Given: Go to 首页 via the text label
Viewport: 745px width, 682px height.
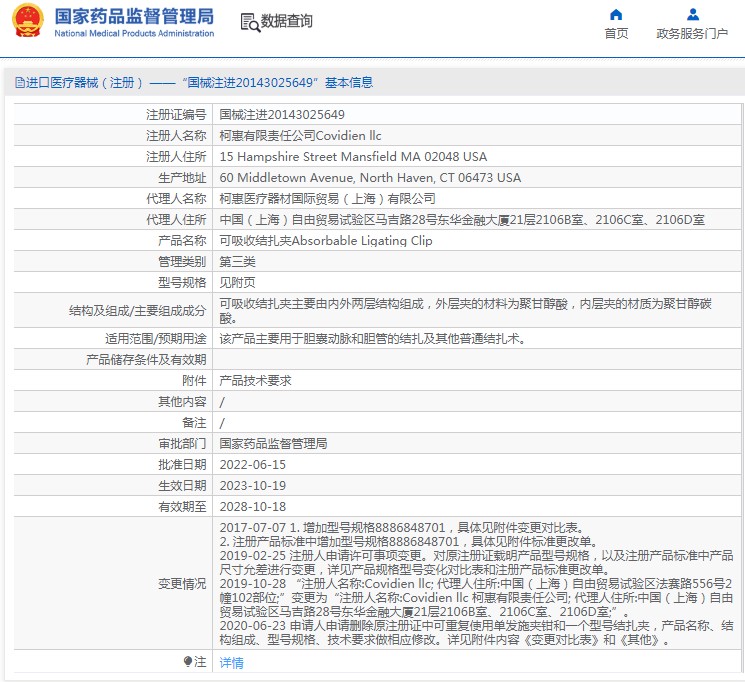Looking at the screenshot, I should [x=616, y=34].
